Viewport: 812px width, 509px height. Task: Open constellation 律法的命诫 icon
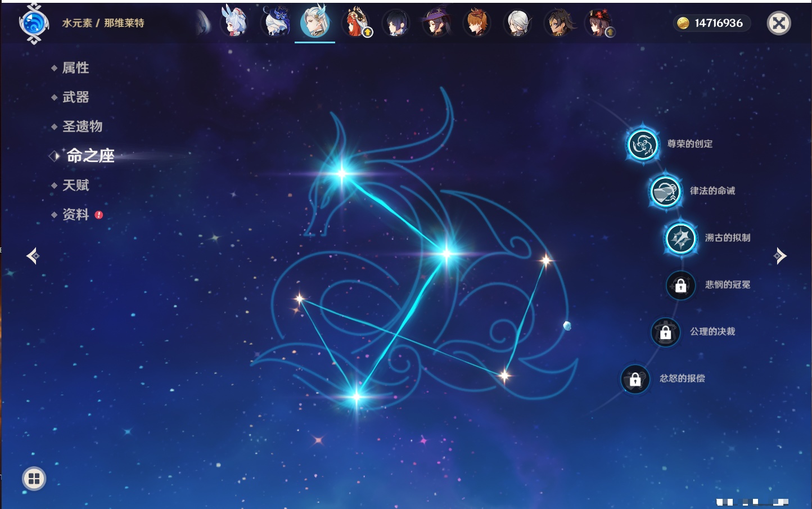coord(665,191)
